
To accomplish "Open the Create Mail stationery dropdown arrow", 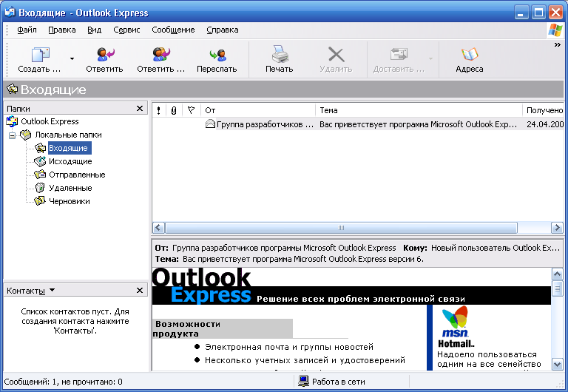I will coord(72,58).
